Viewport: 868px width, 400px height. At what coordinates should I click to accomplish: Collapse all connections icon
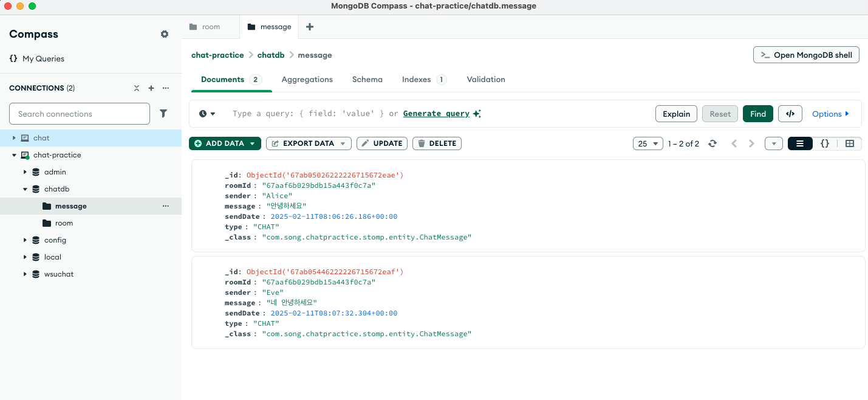(137, 88)
